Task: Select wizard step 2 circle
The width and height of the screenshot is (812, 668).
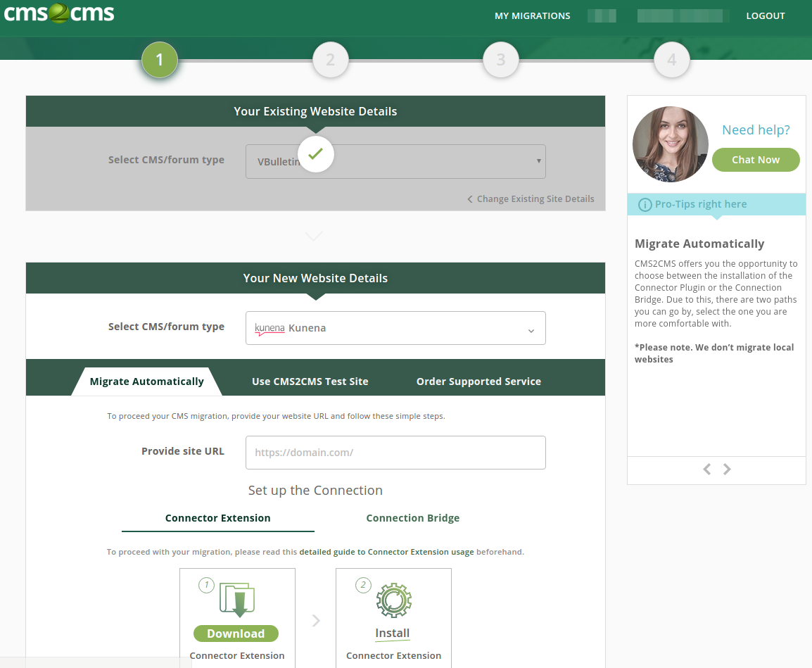Action: (331, 60)
